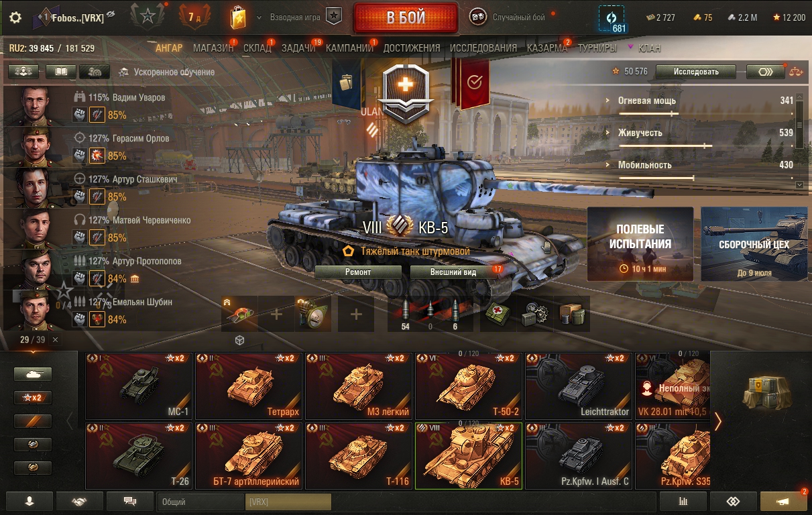Click the В БОЙ battle button
812x515 pixels.
pos(406,18)
